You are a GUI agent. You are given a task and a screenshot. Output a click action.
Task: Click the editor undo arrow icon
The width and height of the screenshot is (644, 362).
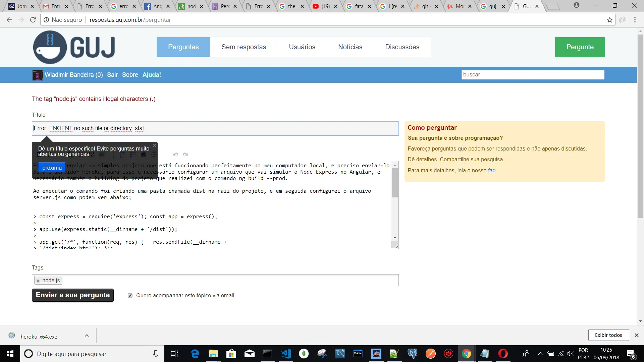[175, 155]
